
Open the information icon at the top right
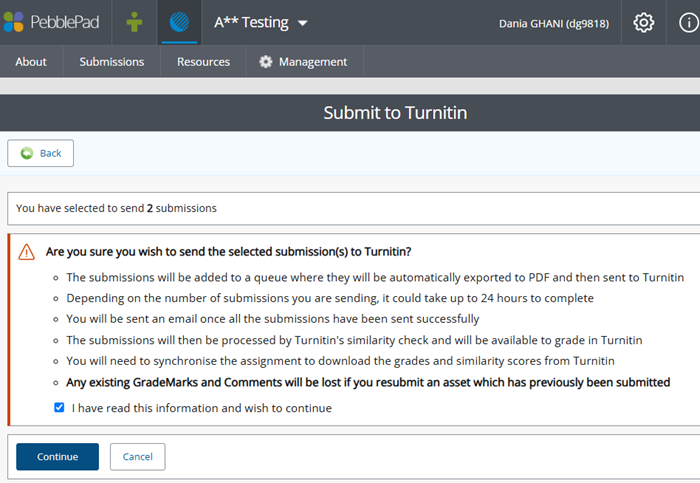click(689, 22)
